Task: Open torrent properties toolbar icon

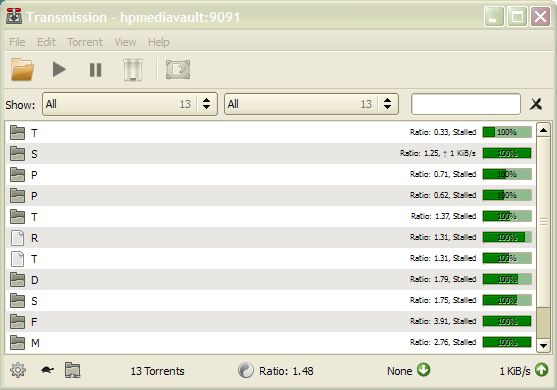Action: 178,70
